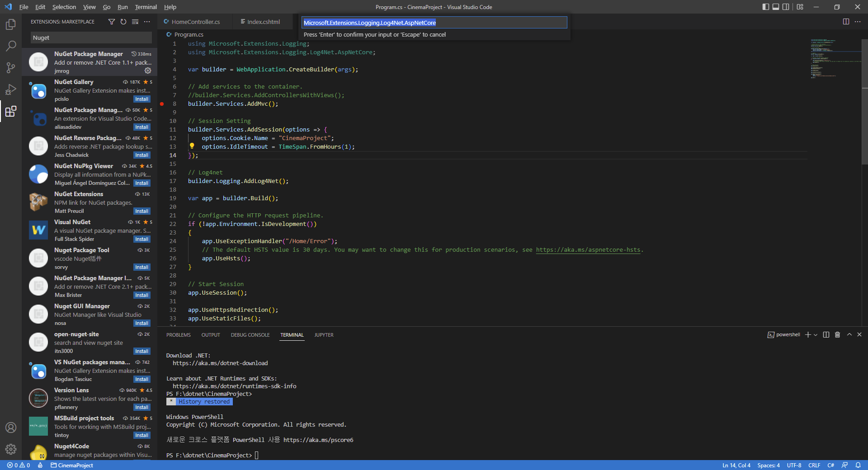The width and height of the screenshot is (868, 470).
Task: Open the File menu
Action: (x=24, y=7)
